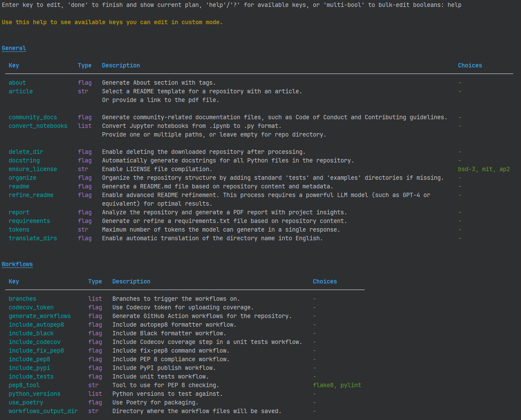Click the underlined General section heading
This screenshot has height=420, width=521.
point(14,48)
